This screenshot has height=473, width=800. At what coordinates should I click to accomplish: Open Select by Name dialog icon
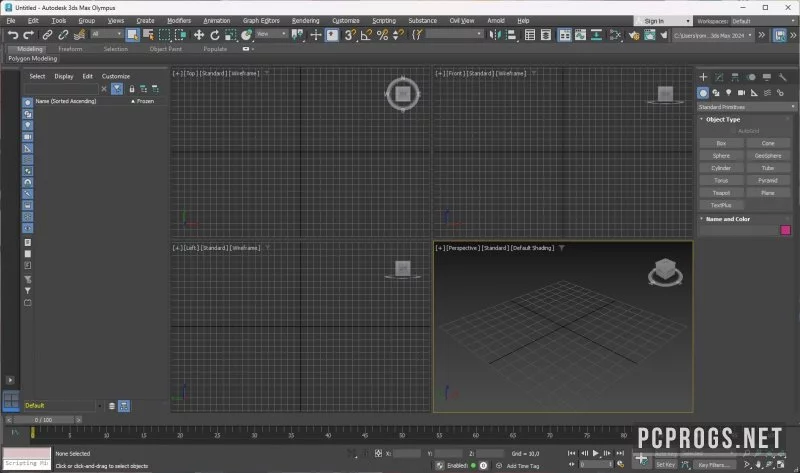coord(148,35)
